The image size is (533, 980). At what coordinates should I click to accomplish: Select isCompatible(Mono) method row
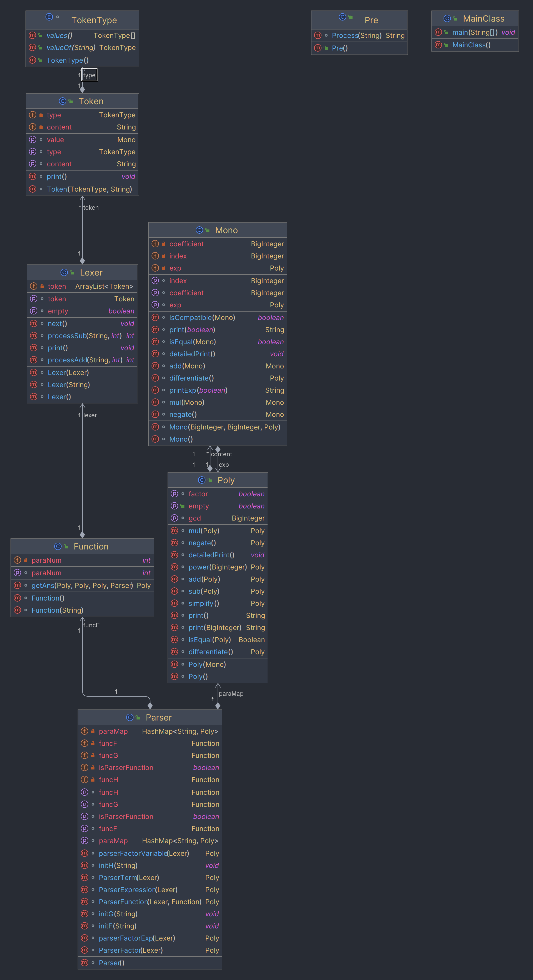pos(218,317)
